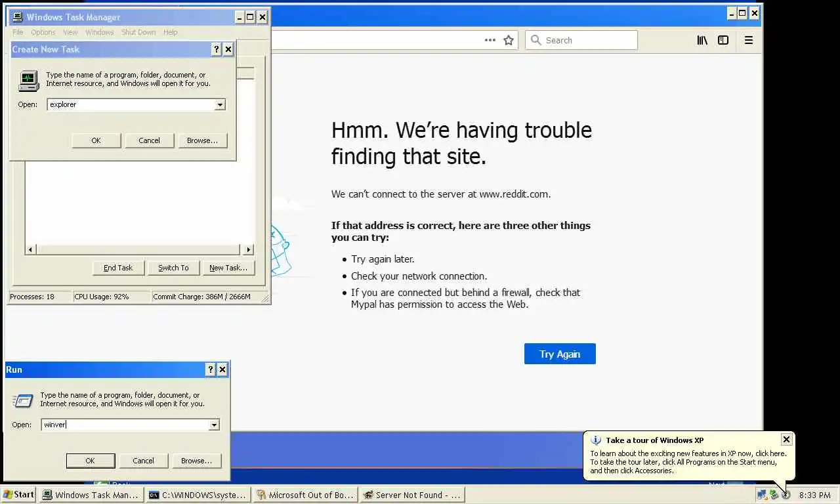Toggle the browser sidebar icon

[x=723, y=40]
